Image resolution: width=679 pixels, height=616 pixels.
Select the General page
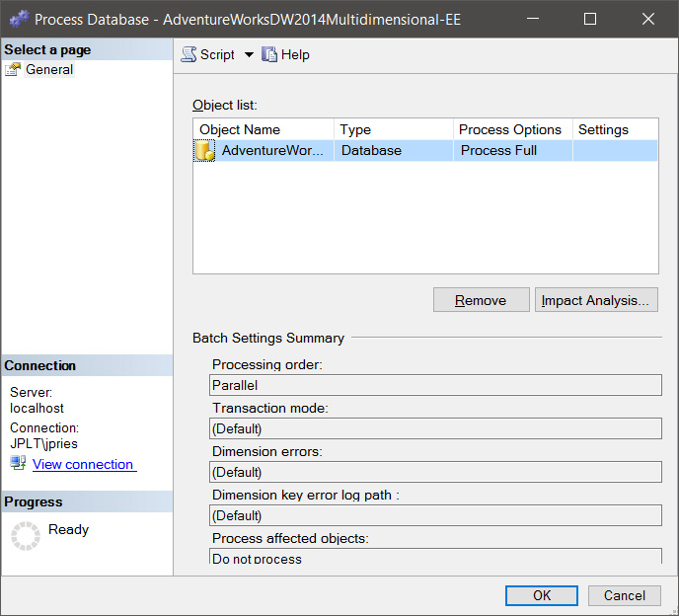tap(49, 70)
